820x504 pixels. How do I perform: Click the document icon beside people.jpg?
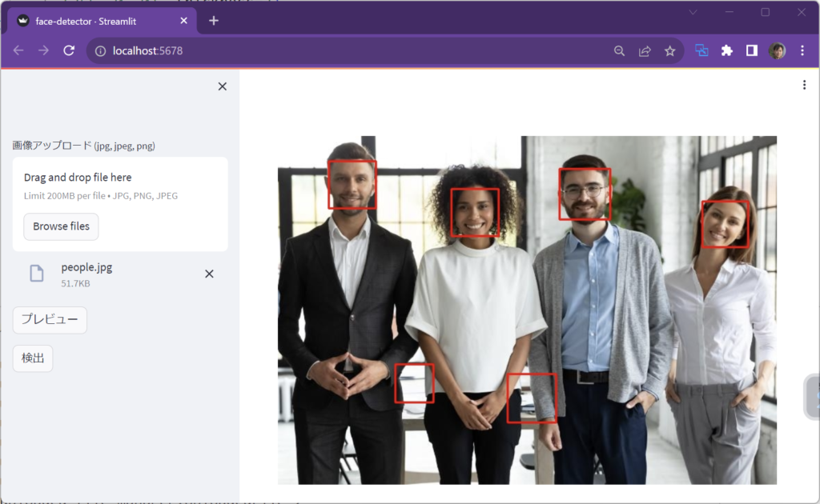pyautogui.click(x=37, y=273)
